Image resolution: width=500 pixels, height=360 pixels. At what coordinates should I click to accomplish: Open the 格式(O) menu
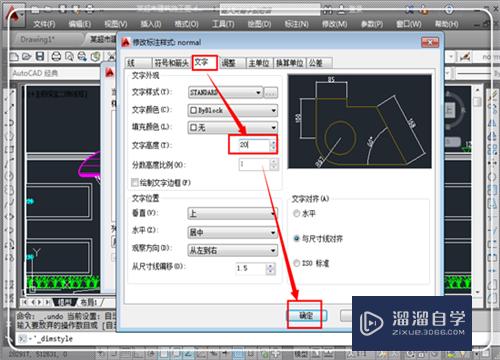coord(186,24)
